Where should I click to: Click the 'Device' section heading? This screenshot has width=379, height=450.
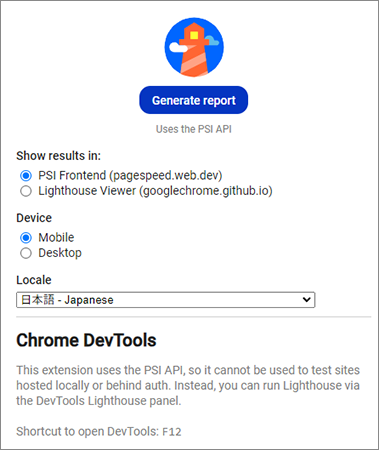click(x=34, y=218)
